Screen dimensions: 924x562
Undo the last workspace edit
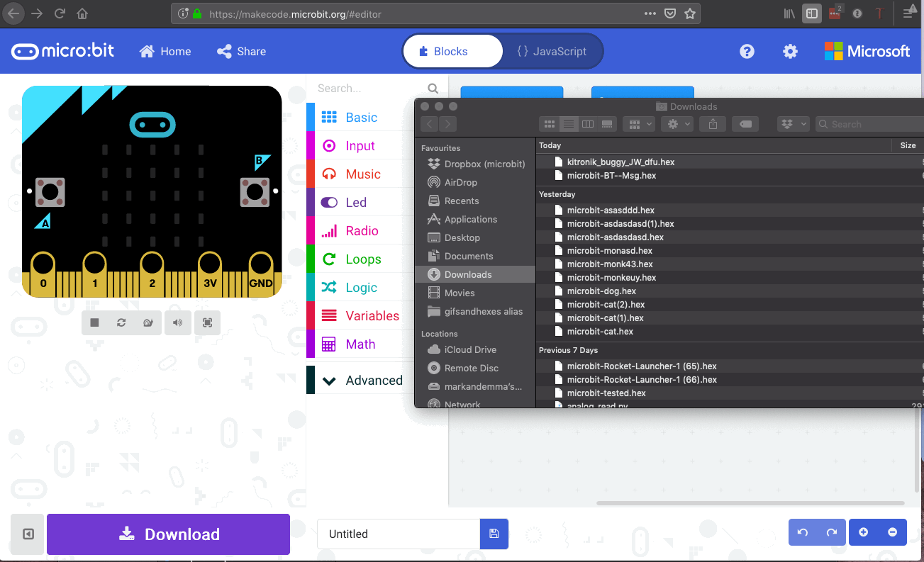pos(803,532)
